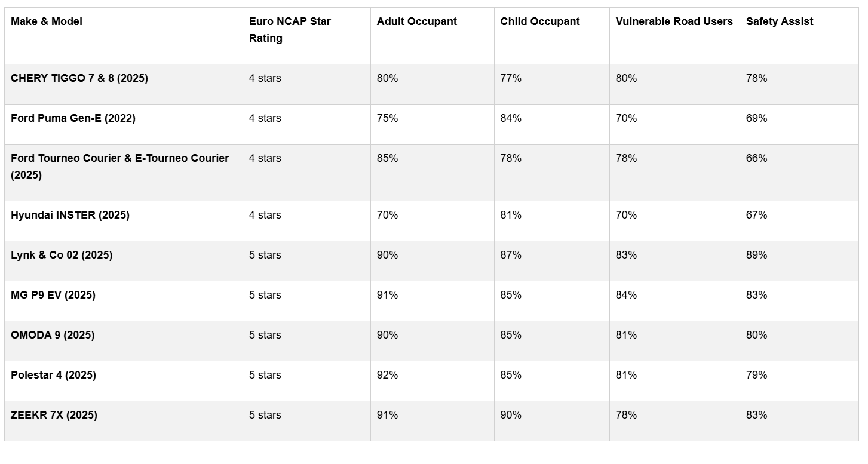
Task: Click the Adult Occupant column header
Action: [x=416, y=21]
